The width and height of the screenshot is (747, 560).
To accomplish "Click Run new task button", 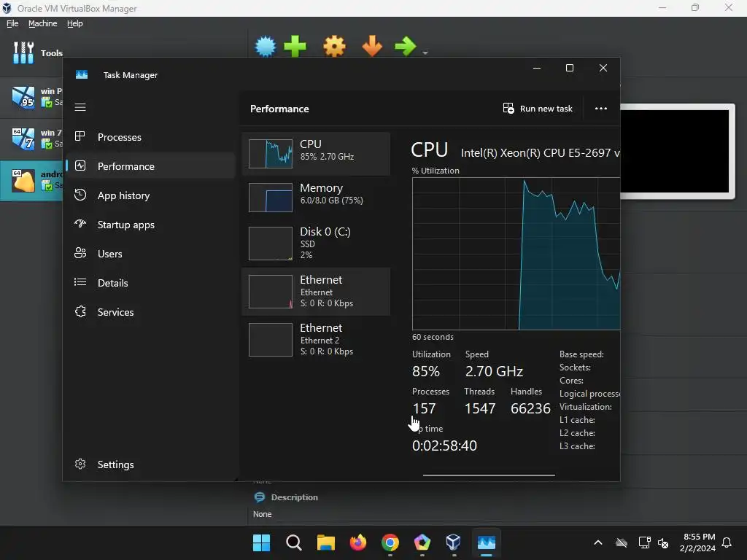I will pyautogui.click(x=538, y=109).
